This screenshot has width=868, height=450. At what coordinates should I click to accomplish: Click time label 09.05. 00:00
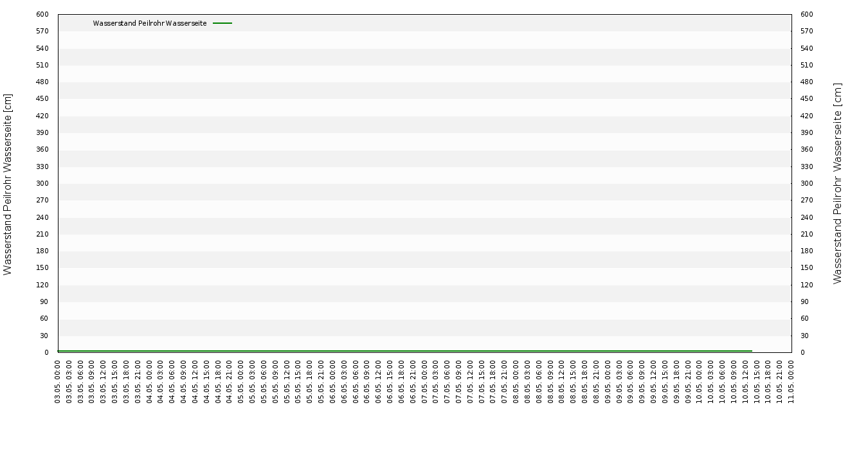pyautogui.click(x=608, y=382)
